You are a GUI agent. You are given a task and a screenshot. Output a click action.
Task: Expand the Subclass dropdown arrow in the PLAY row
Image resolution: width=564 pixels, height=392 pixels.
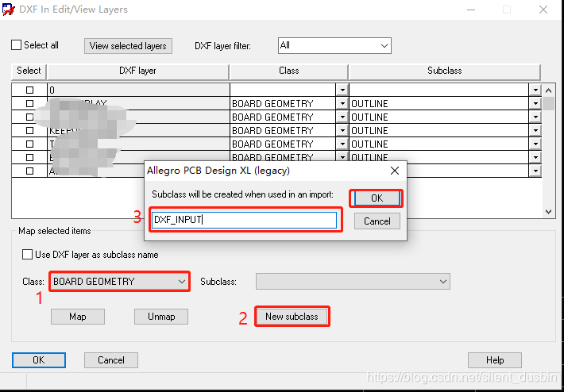(535, 103)
